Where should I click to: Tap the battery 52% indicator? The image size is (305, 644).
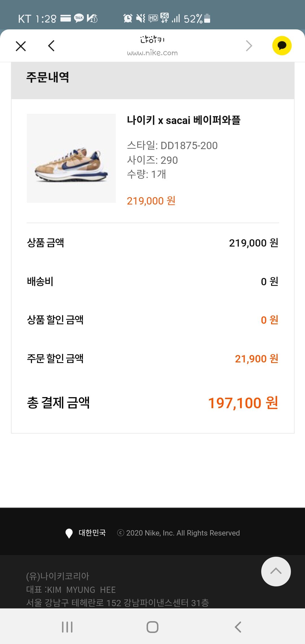pos(197,19)
